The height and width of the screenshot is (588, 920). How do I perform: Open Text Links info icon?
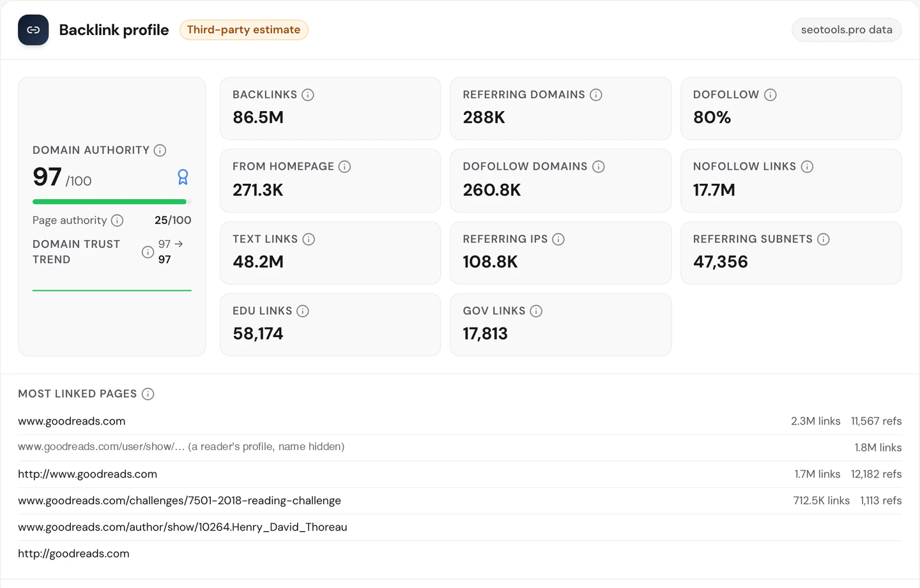[x=309, y=239]
